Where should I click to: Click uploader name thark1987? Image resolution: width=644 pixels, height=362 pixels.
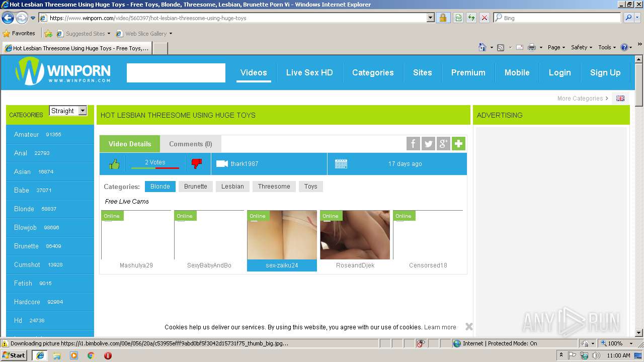click(x=245, y=164)
